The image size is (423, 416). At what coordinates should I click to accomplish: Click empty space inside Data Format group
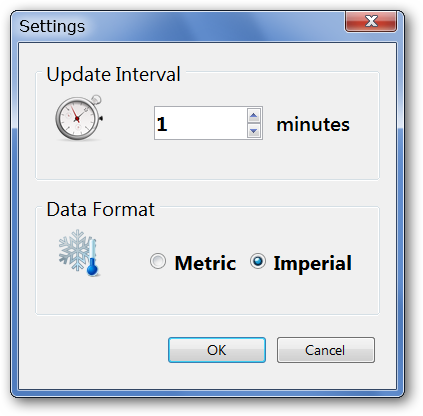point(207,297)
